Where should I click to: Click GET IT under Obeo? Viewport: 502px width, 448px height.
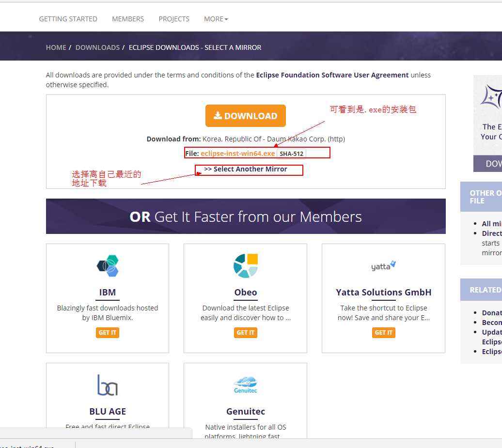coord(246,332)
